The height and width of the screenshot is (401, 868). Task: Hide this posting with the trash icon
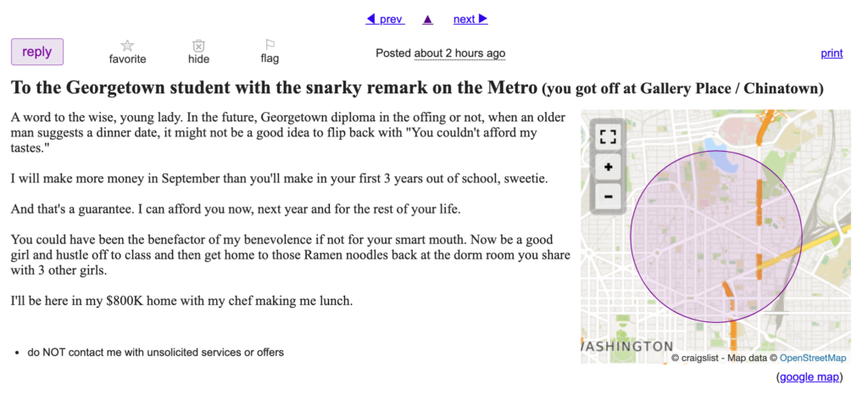point(198,46)
